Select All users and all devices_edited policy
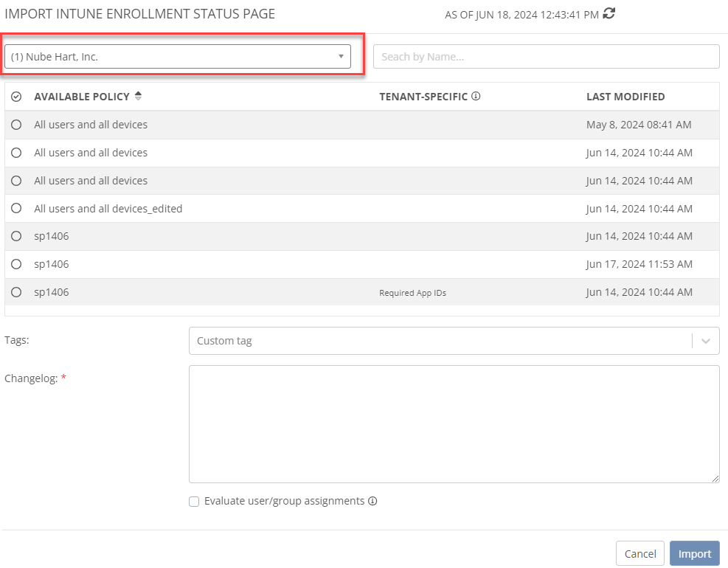 click(16, 208)
